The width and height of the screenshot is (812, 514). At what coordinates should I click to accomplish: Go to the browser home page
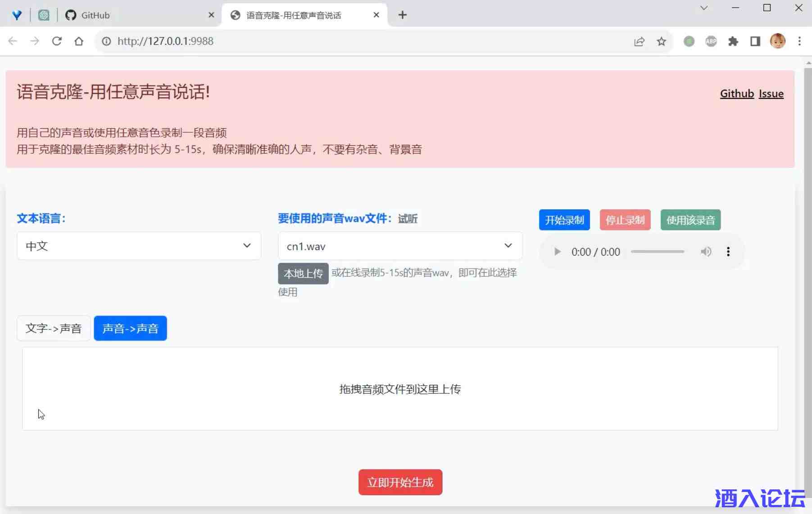(79, 41)
